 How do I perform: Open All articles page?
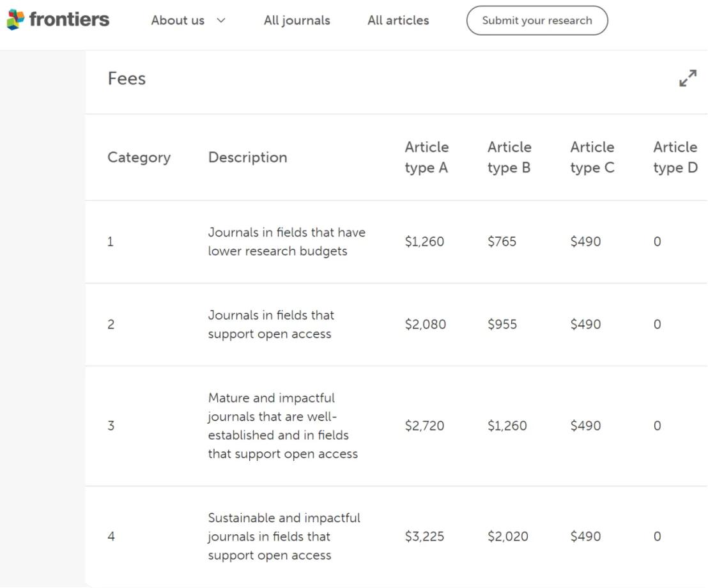pos(398,20)
